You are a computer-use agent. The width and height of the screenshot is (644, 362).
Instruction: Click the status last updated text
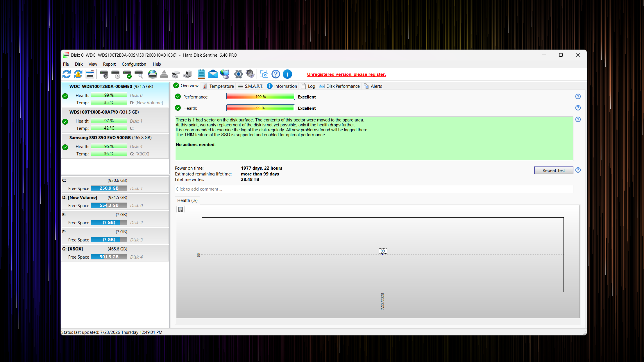[112, 332]
